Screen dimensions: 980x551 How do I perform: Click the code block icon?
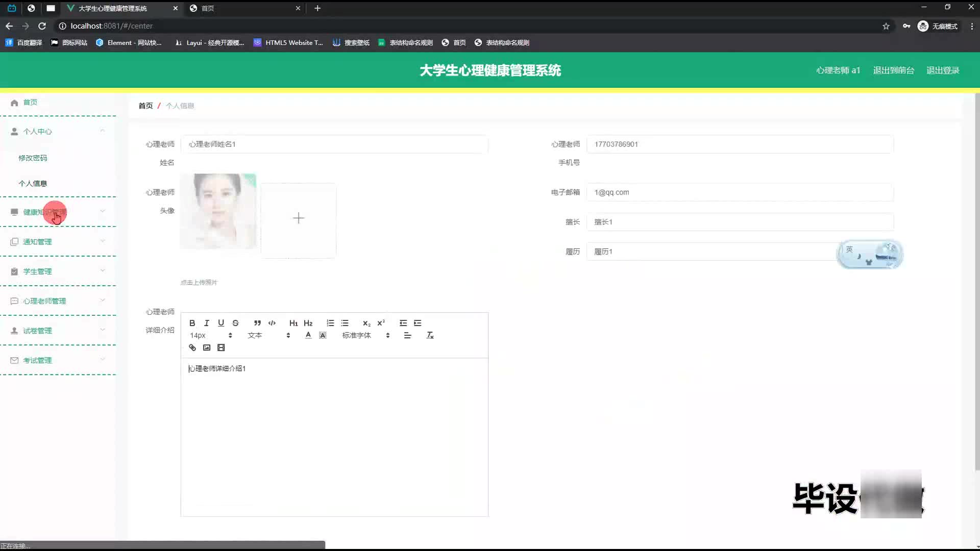click(x=272, y=323)
